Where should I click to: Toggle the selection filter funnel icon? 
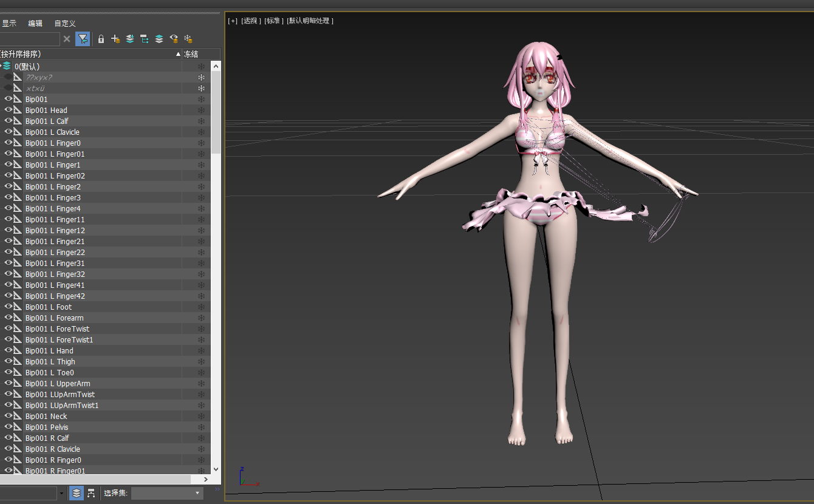click(83, 39)
